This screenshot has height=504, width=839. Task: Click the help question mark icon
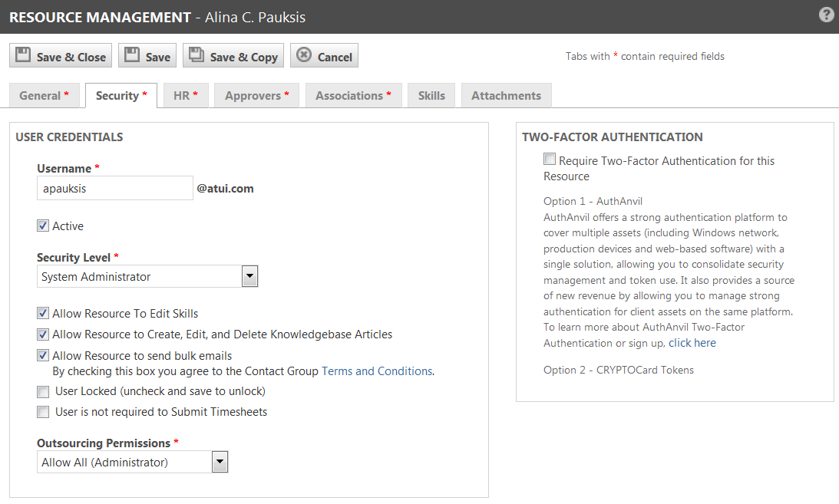tap(826, 15)
